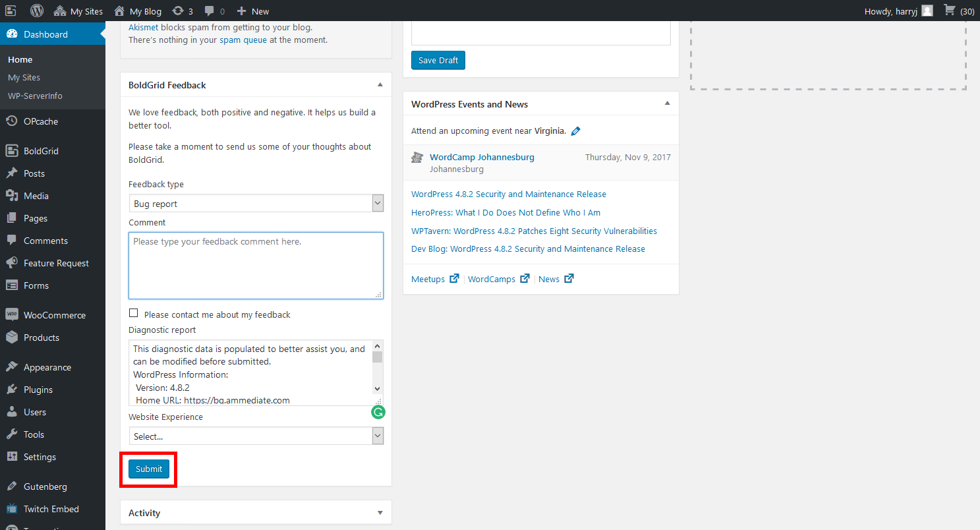Image resolution: width=980 pixels, height=530 pixels.
Task: Click the Pages icon in sidebar
Action: pos(12,218)
